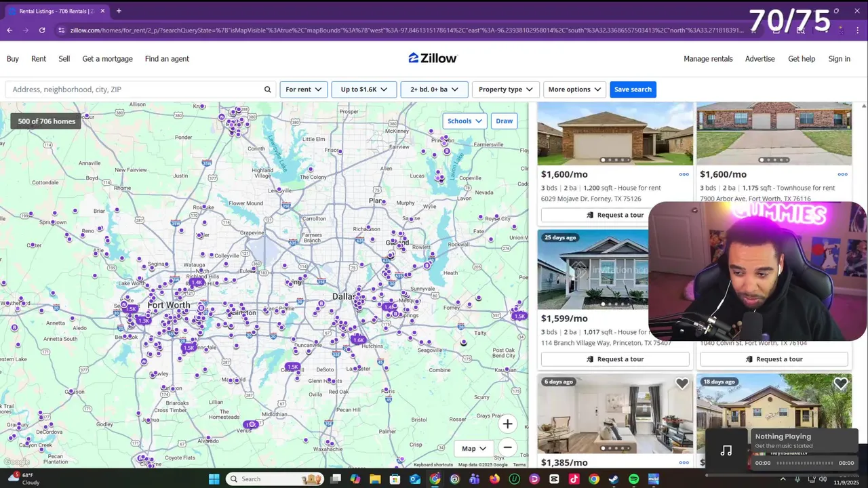
Task: Open Windows Start menu
Action: click(x=214, y=479)
